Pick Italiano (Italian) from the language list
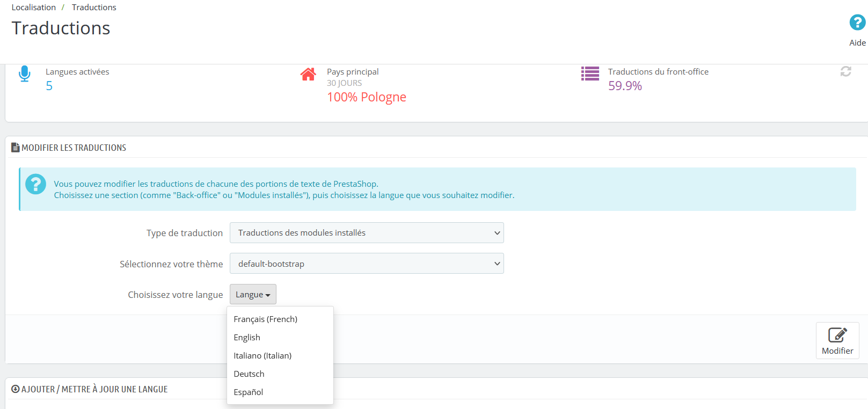The image size is (868, 409). [262, 356]
